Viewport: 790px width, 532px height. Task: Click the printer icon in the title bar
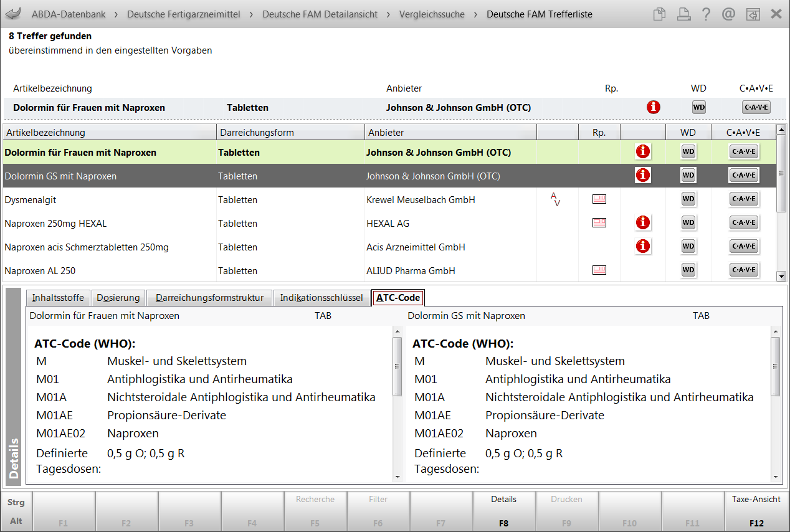click(683, 14)
